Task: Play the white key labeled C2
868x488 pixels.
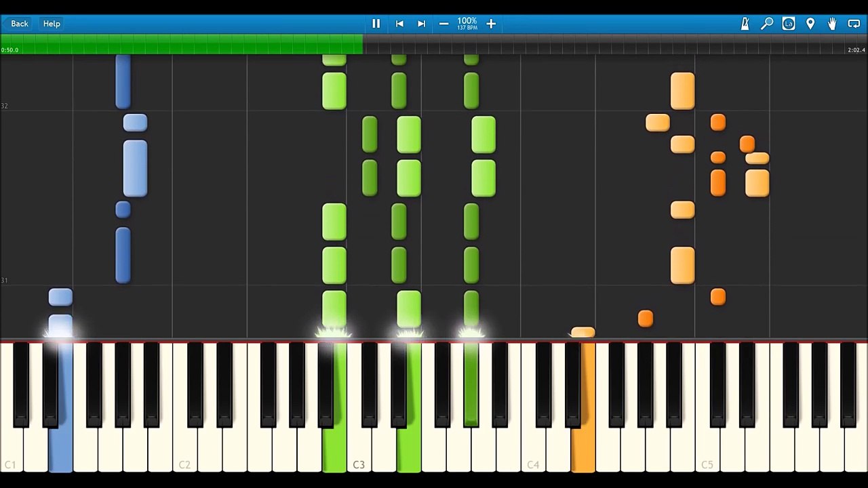Action: [184, 451]
